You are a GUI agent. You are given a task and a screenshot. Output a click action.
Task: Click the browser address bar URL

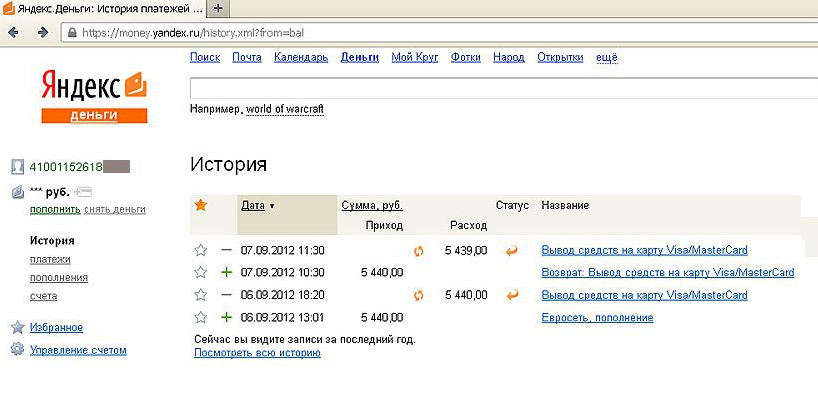pyautogui.click(x=193, y=33)
